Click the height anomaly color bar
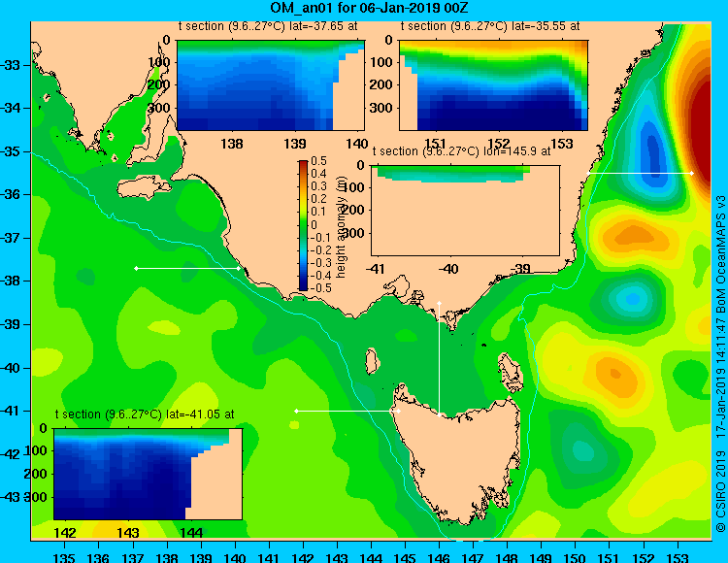Screen dimensions: 728x563 (303, 225)
